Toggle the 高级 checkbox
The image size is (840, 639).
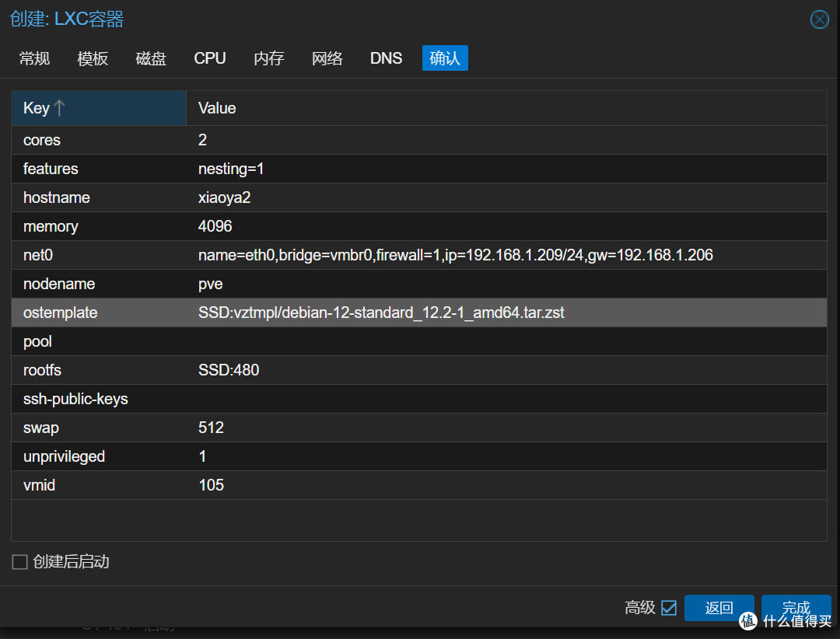[x=669, y=608]
